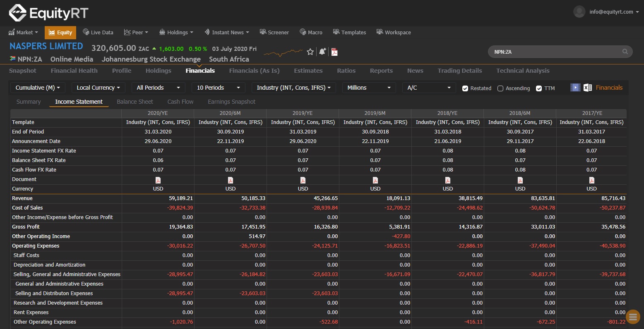Switch to the News tab
This screenshot has height=329, width=644.
pyautogui.click(x=415, y=71)
